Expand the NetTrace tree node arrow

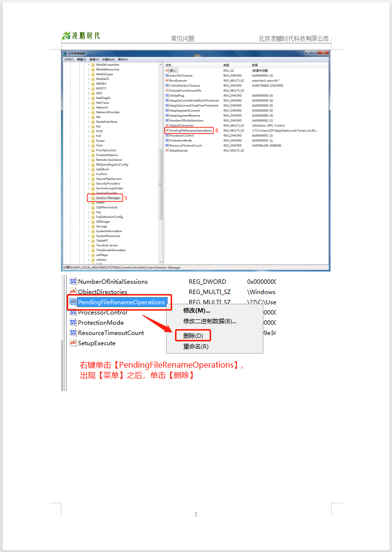89,103
